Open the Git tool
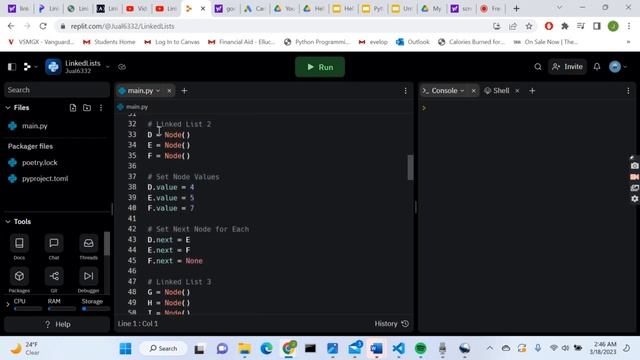640x360 pixels. coord(54,280)
